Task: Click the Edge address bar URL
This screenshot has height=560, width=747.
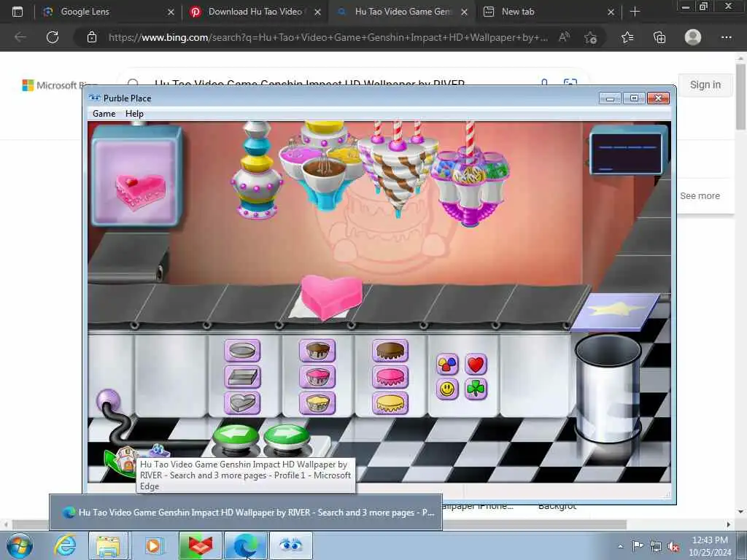Action: click(328, 37)
